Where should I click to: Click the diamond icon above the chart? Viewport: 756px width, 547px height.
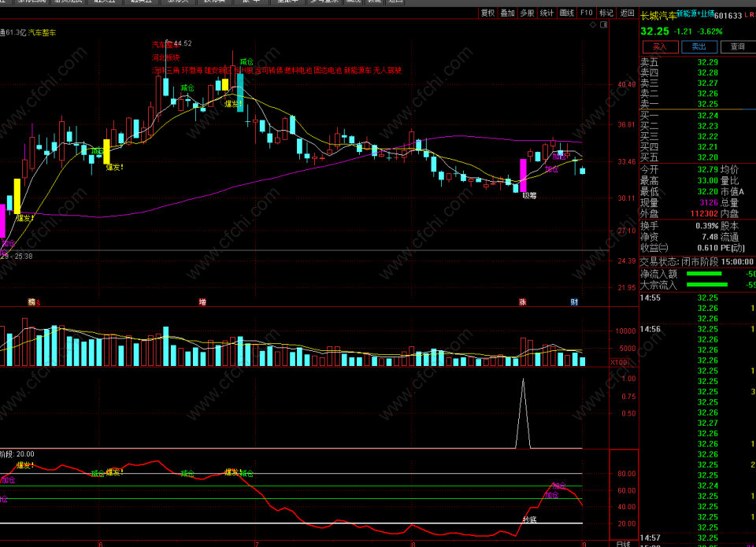click(x=593, y=24)
